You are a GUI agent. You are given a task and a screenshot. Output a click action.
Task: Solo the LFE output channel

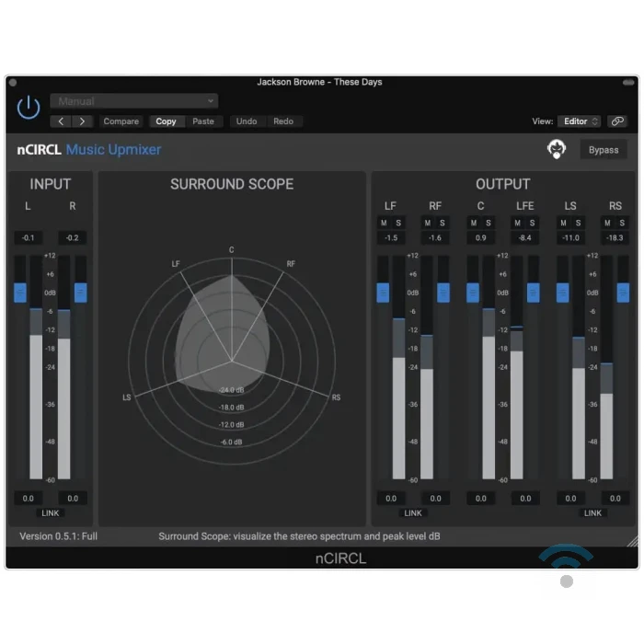pos(533,223)
